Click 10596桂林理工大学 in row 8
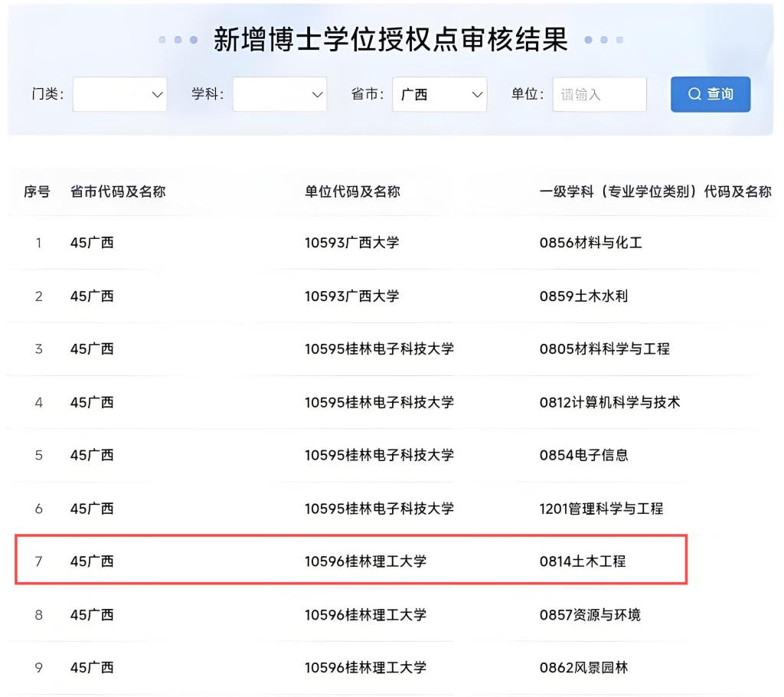This screenshot has width=784, height=697. (x=365, y=614)
